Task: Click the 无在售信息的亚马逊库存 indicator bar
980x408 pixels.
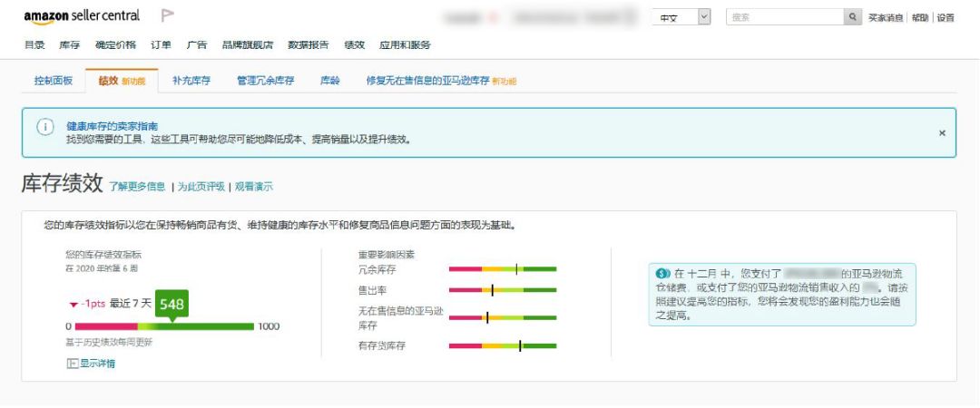Action: coord(503,318)
